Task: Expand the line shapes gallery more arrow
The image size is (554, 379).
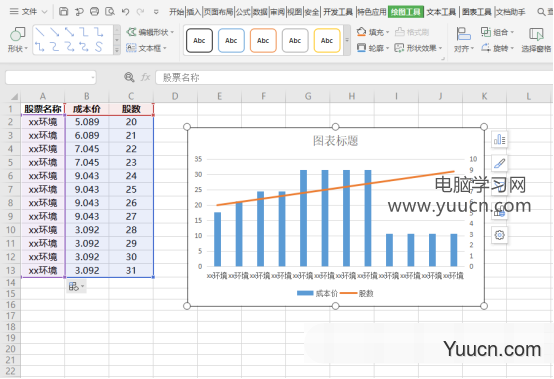Action: coord(117,51)
